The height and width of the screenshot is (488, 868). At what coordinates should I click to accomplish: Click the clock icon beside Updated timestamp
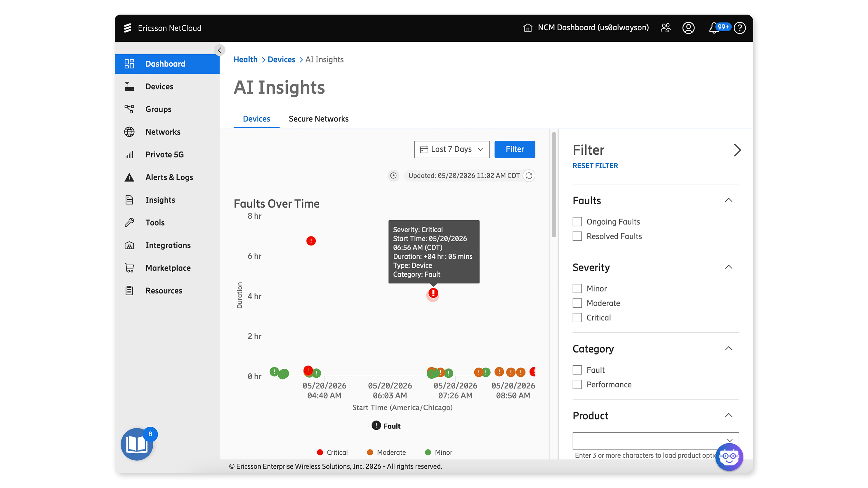point(393,175)
